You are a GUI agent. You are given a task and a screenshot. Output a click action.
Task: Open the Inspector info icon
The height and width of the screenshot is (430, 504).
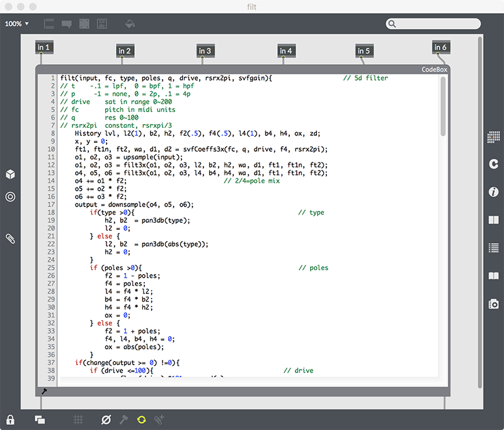click(x=494, y=191)
